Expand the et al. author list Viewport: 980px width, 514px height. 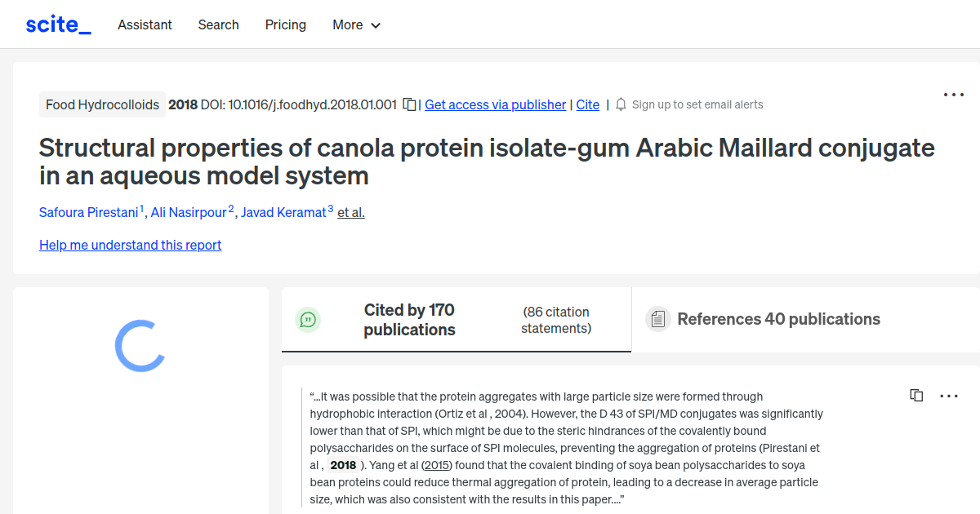pyautogui.click(x=350, y=212)
